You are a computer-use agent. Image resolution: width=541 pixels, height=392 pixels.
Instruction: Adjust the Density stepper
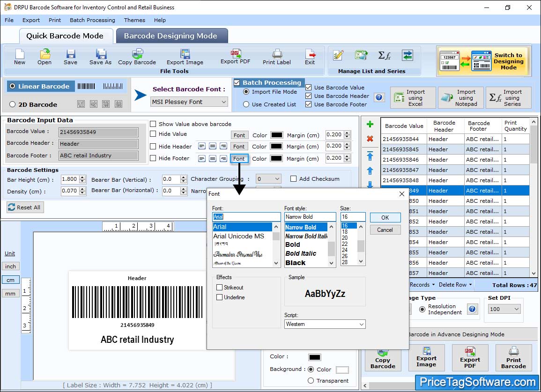tap(82, 191)
